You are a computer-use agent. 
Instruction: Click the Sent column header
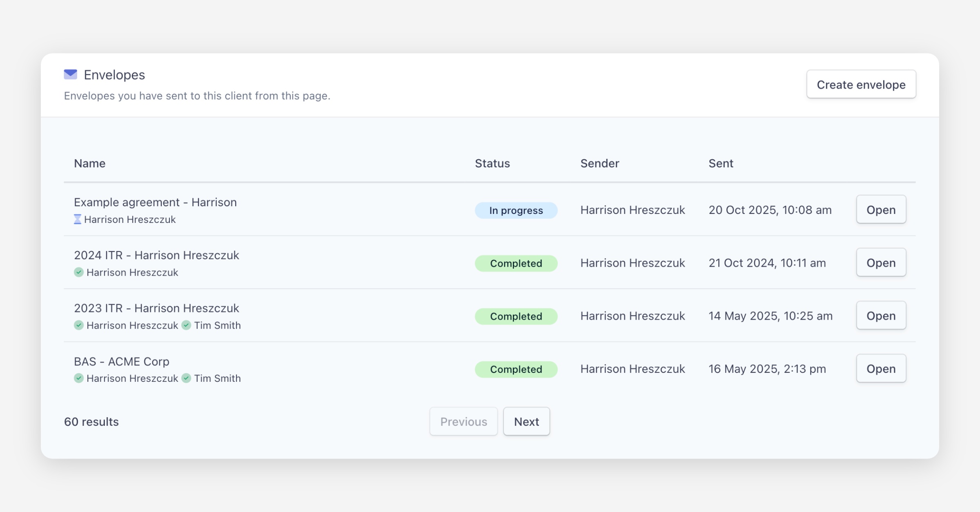(720, 163)
